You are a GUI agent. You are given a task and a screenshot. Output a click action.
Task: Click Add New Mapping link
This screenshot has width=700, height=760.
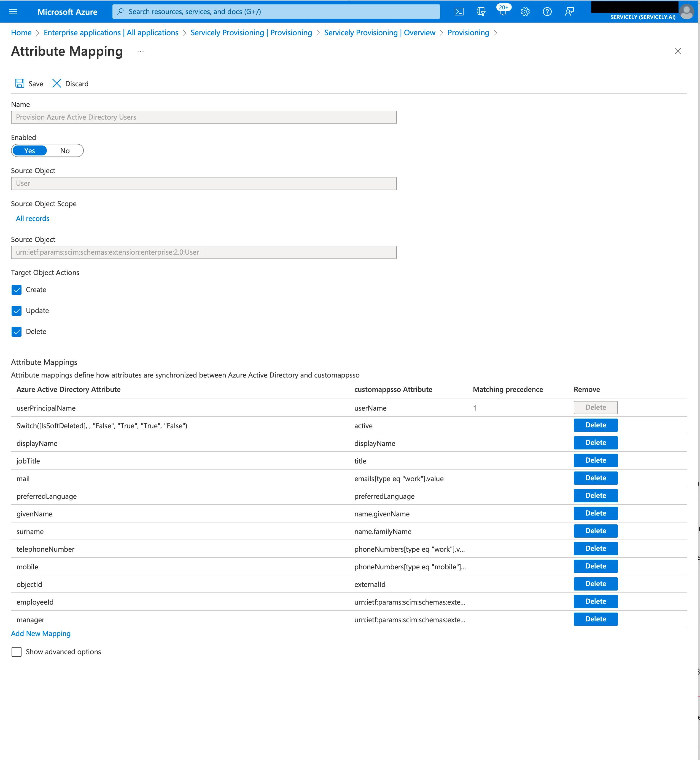(x=41, y=634)
